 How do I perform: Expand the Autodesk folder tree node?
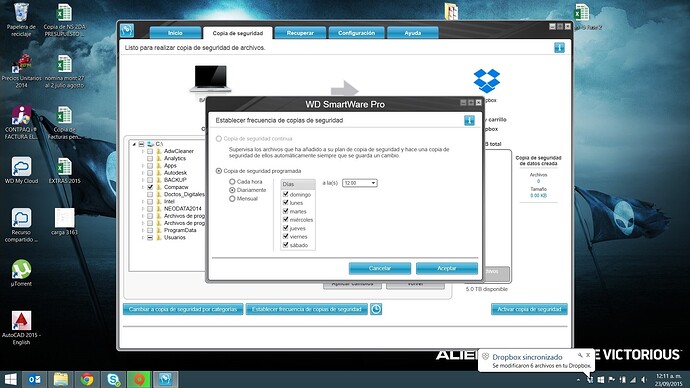143,173
